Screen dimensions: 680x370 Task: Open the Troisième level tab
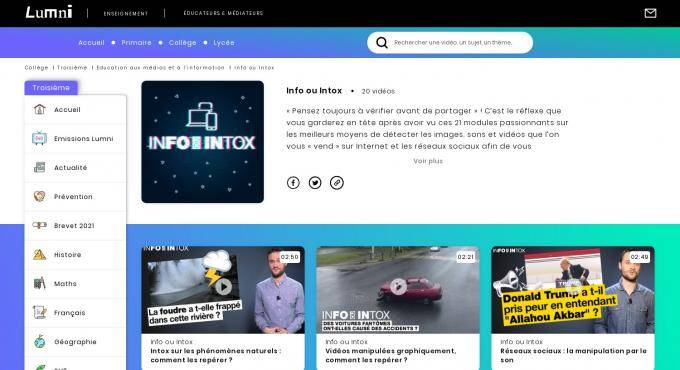coord(51,88)
